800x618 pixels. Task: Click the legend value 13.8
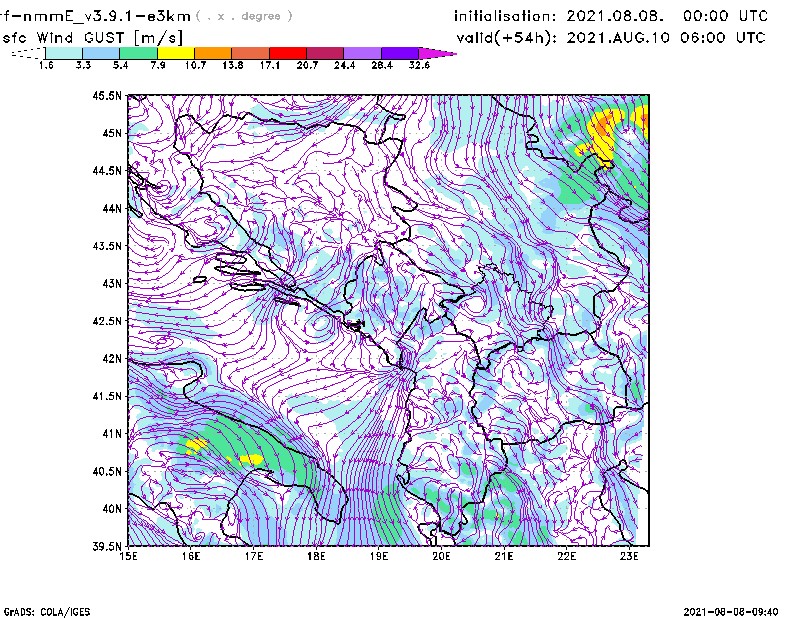pyautogui.click(x=233, y=65)
